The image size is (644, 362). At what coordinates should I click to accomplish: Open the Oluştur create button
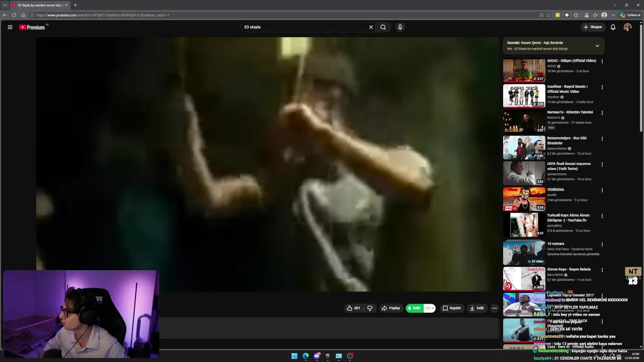(x=593, y=27)
